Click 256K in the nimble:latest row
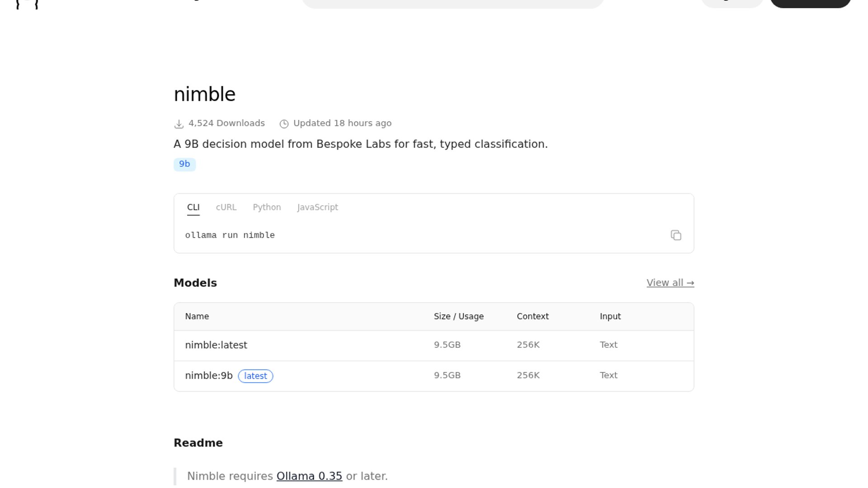This screenshot has width=868, height=488. (x=528, y=345)
